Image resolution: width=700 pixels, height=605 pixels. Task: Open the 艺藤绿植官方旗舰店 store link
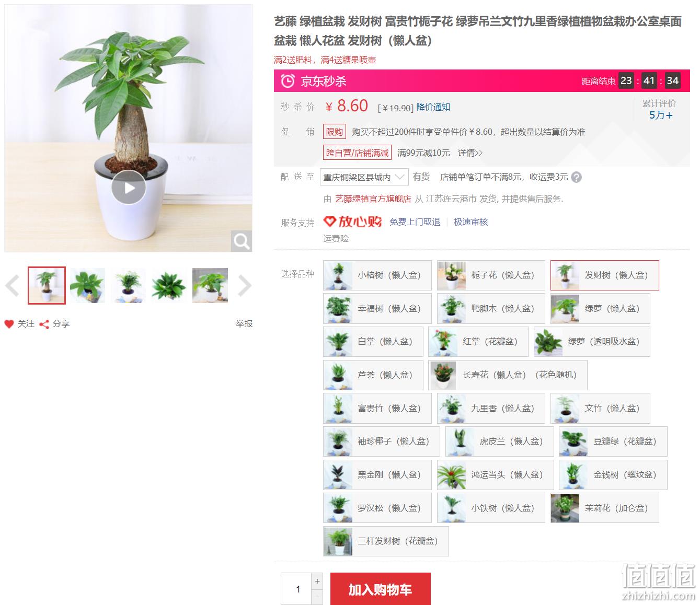(x=373, y=199)
